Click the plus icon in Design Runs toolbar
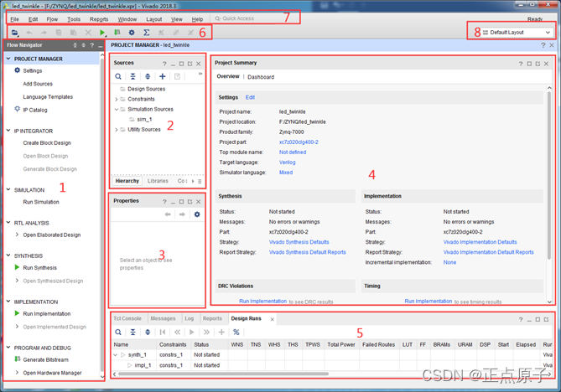The width and height of the screenshot is (561, 392). click(x=221, y=333)
